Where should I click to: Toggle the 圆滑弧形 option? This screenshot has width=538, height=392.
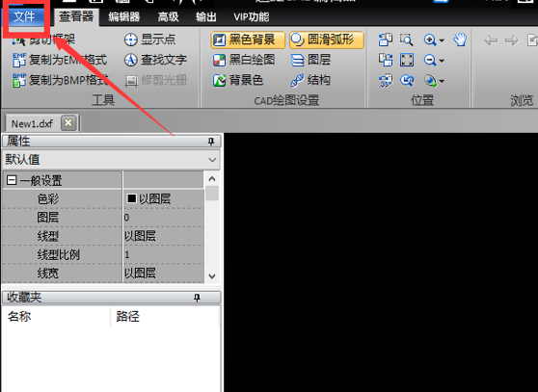pos(327,40)
